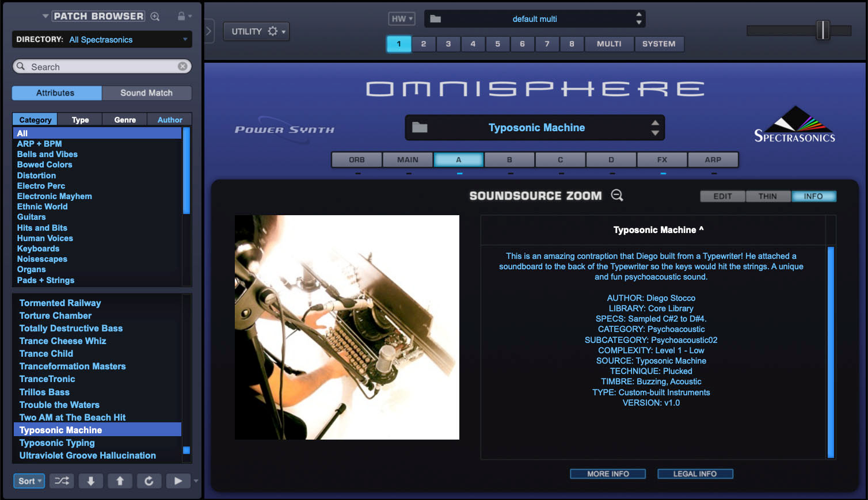This screenshot has height=500, width=868.
Task: Shuffle the patch list
Action: tap(62, 481)
